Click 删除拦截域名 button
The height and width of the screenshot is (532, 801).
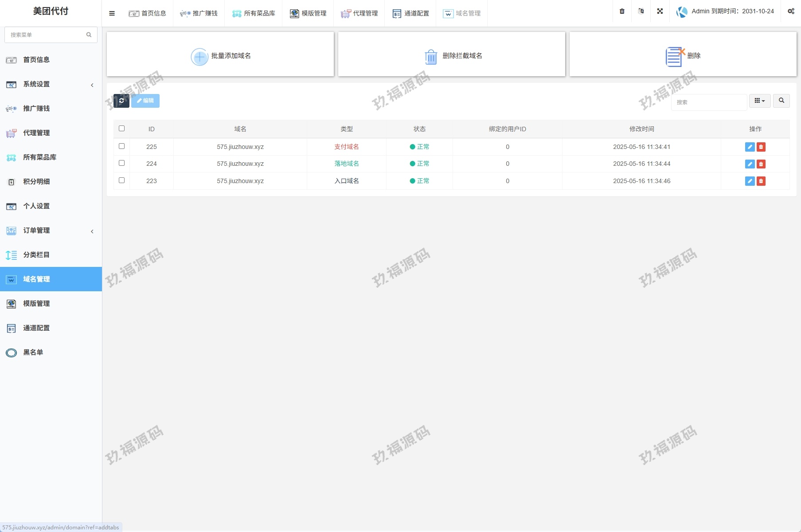pyautogui.click(x=451, y=55)
